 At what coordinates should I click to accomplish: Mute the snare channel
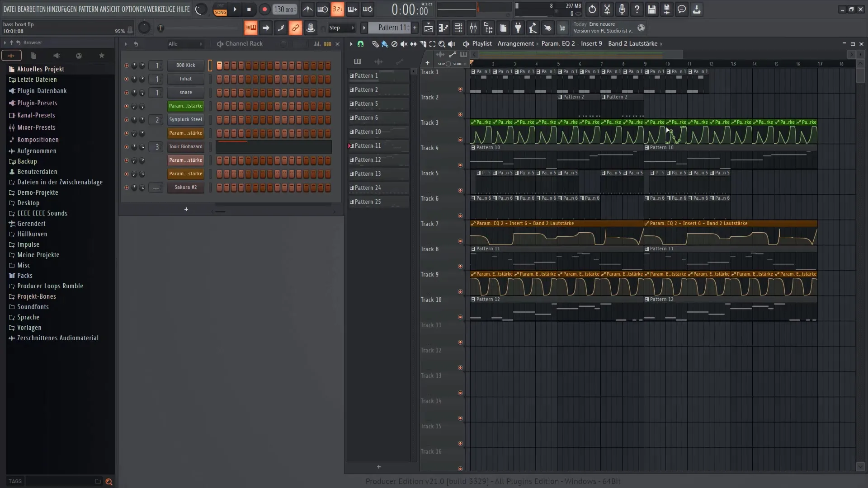(x=127, y=93)
